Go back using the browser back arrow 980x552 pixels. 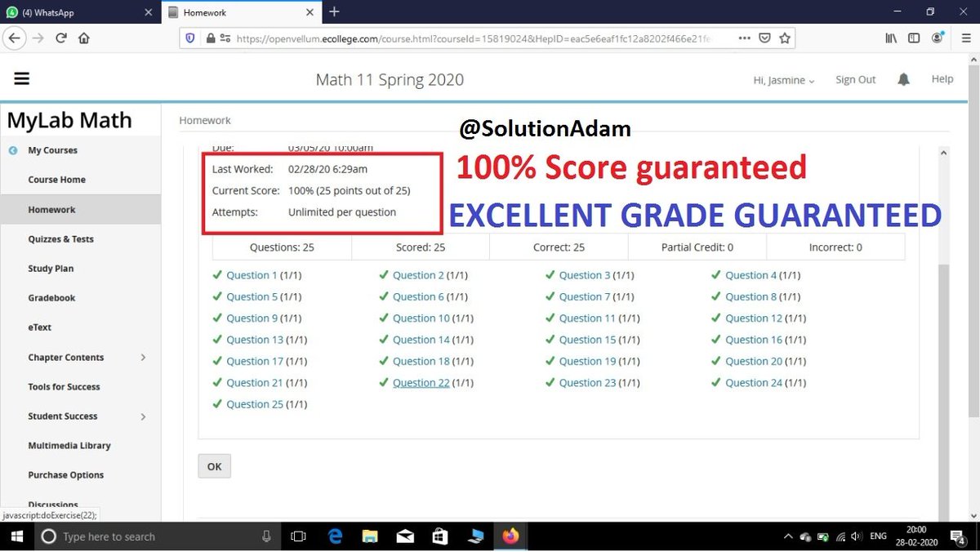click(x=14, y=38)
